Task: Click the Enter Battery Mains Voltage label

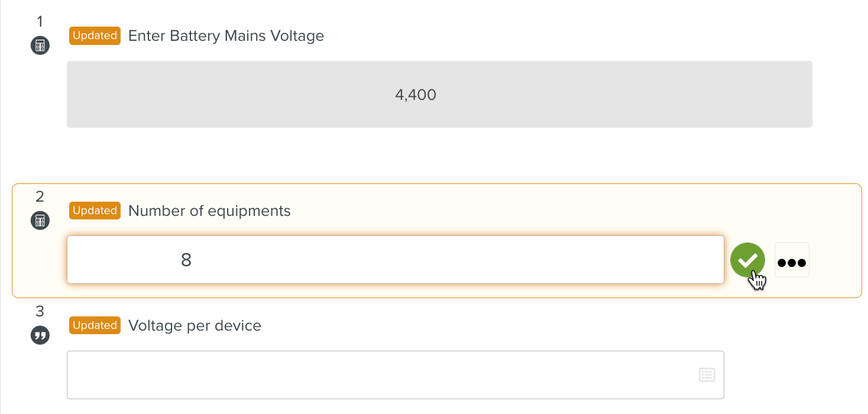Action: (226, 36)
